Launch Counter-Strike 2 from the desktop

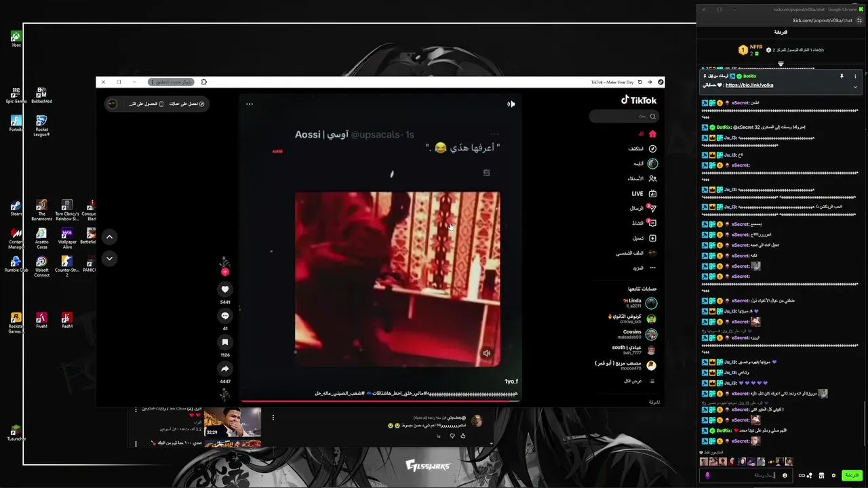coord(66,267)
